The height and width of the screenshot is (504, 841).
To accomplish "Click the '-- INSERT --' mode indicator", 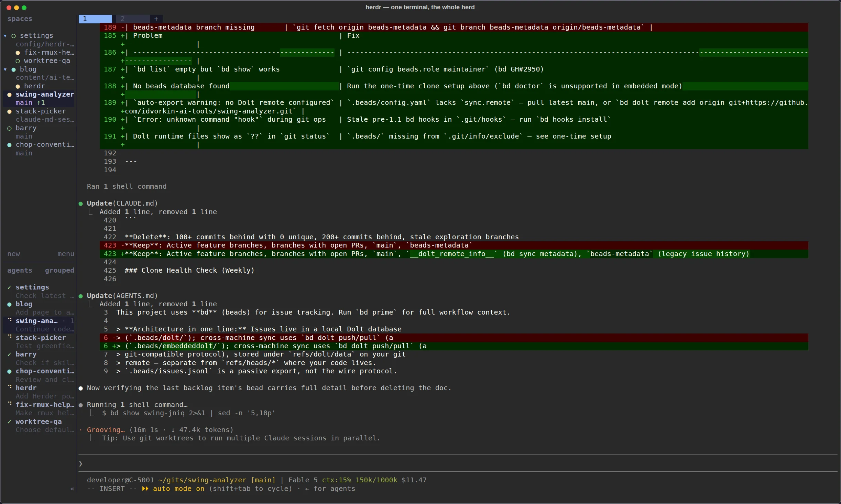I will tap(112, 489).
